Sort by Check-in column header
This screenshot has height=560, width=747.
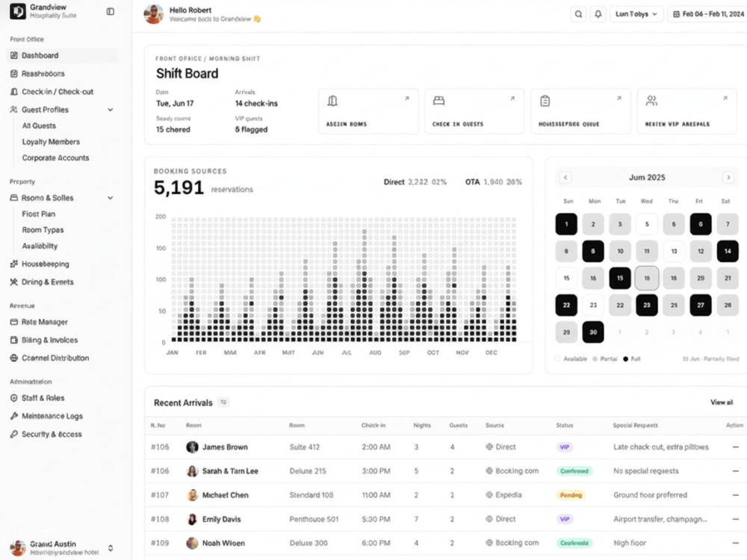point(373,426)
